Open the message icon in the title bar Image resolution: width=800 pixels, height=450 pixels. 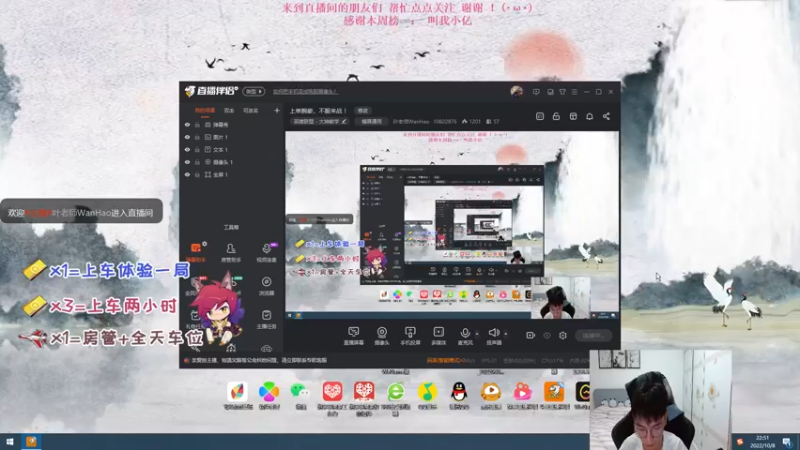(536, 92)
